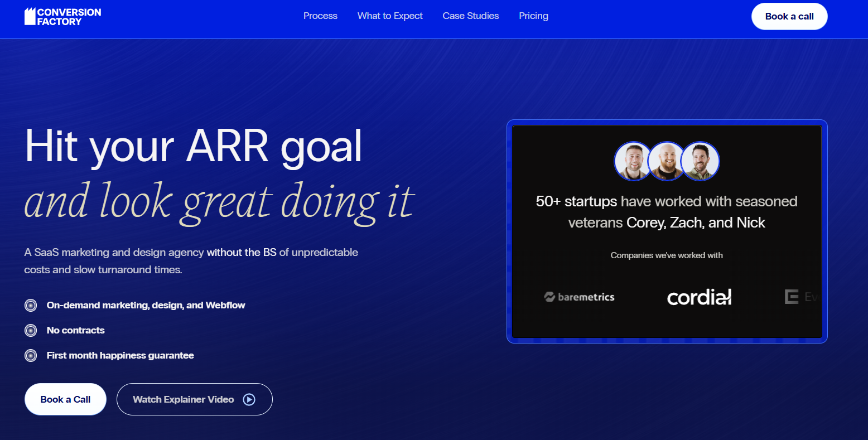This screenshot has height=440, width=868.
Task: Select the left founder avatar
Action: click(633, 161)
